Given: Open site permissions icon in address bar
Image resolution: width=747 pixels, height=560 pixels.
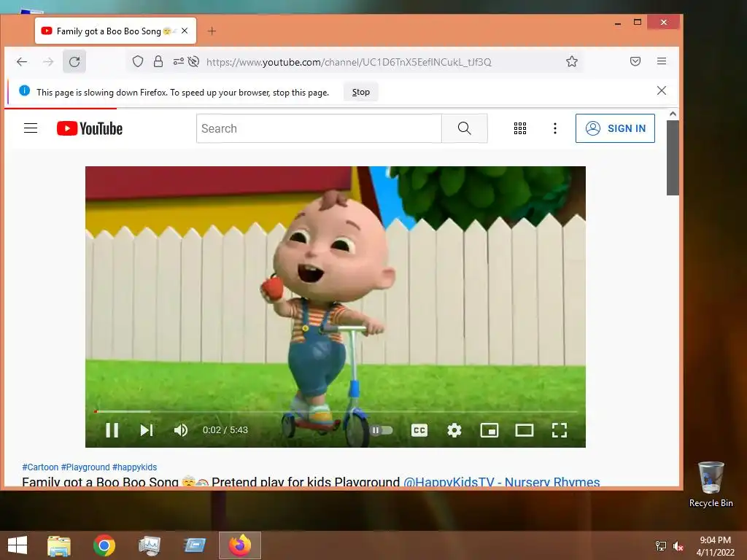Looking at the screenshot, I should click(x=178, y=61).
